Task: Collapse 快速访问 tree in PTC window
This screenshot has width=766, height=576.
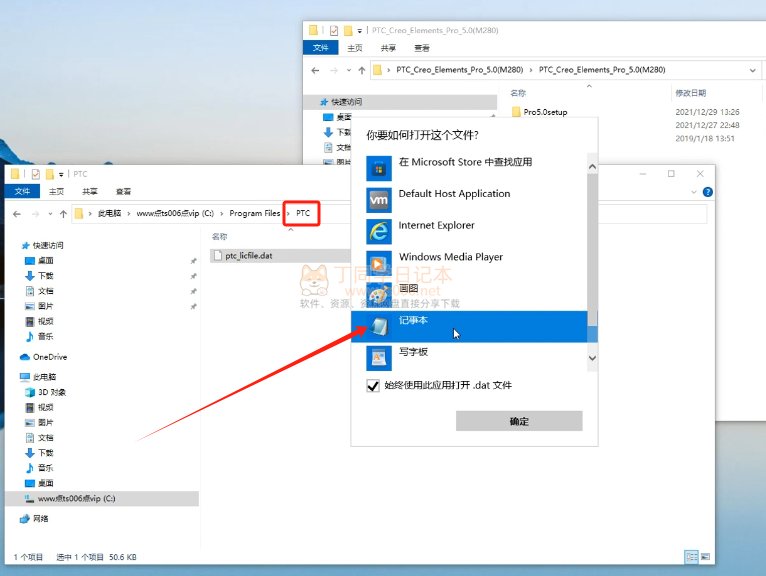Action: [x=12, y=245]
